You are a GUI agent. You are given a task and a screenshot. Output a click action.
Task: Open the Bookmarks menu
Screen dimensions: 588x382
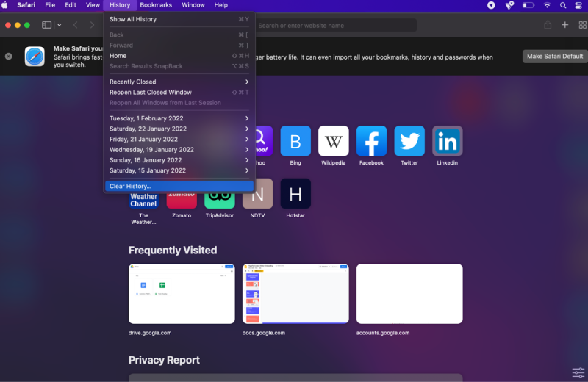pos(156,5)
